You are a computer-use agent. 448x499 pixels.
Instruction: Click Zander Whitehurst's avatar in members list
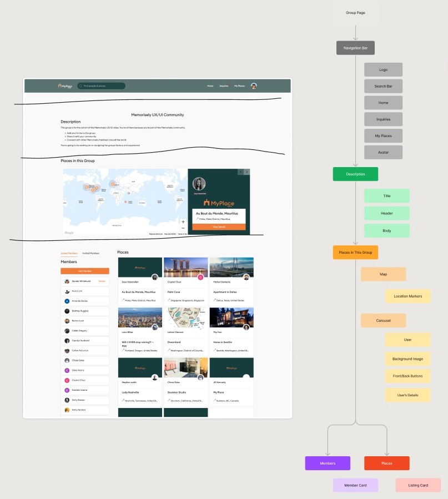tap(67, 281)
